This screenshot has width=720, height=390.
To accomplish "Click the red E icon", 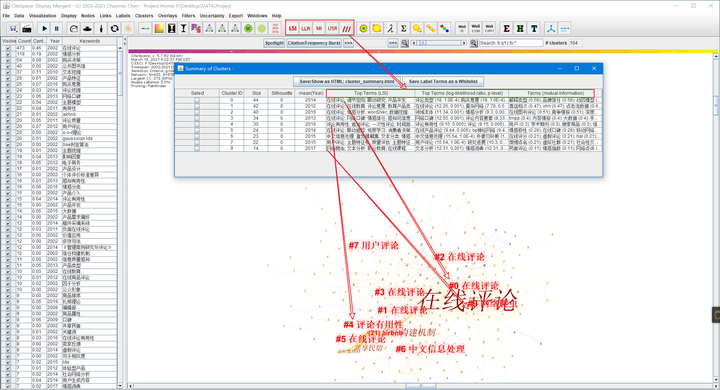I will click(506, 28).
